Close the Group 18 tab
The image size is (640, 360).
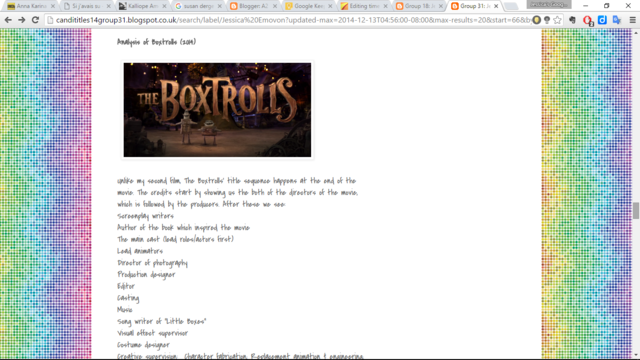pos(441,6)
